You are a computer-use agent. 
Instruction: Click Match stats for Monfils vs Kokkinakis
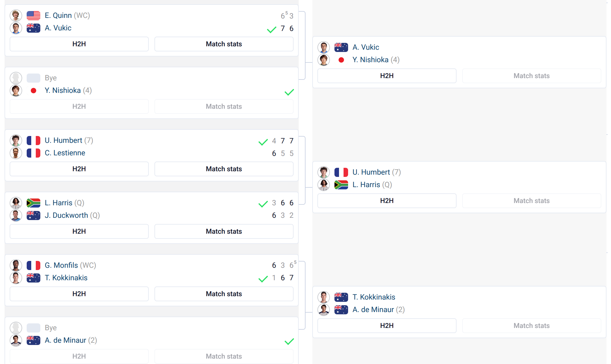coord(224,294)
